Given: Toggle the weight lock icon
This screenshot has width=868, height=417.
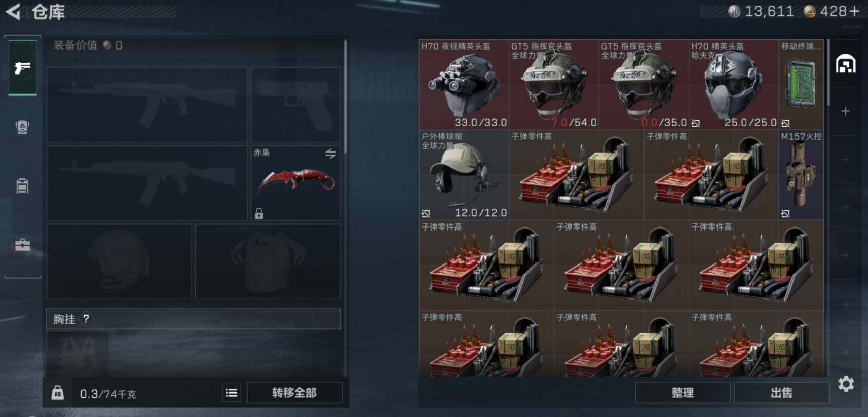Looking at the screenshot, I should 58,393.
